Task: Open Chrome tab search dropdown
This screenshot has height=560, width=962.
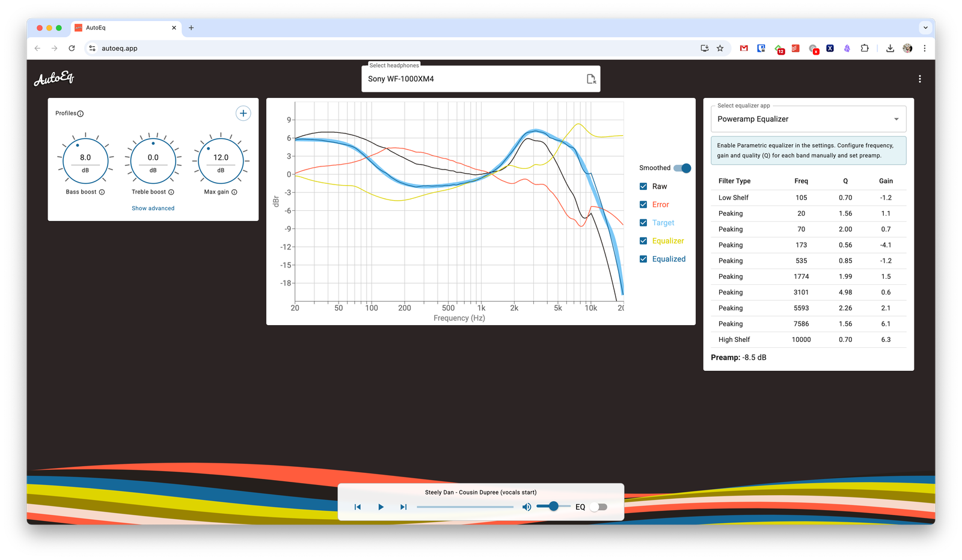Action: tap(925, 28)
